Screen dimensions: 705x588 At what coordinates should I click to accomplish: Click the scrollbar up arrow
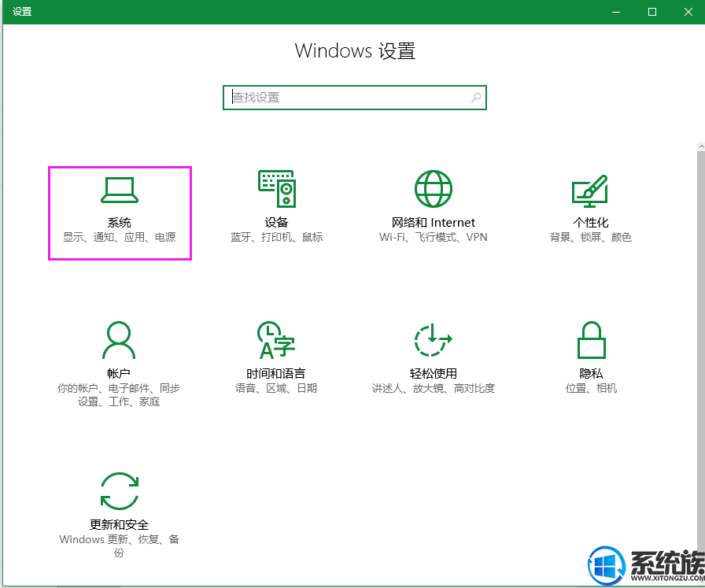[x=701, y=146]
